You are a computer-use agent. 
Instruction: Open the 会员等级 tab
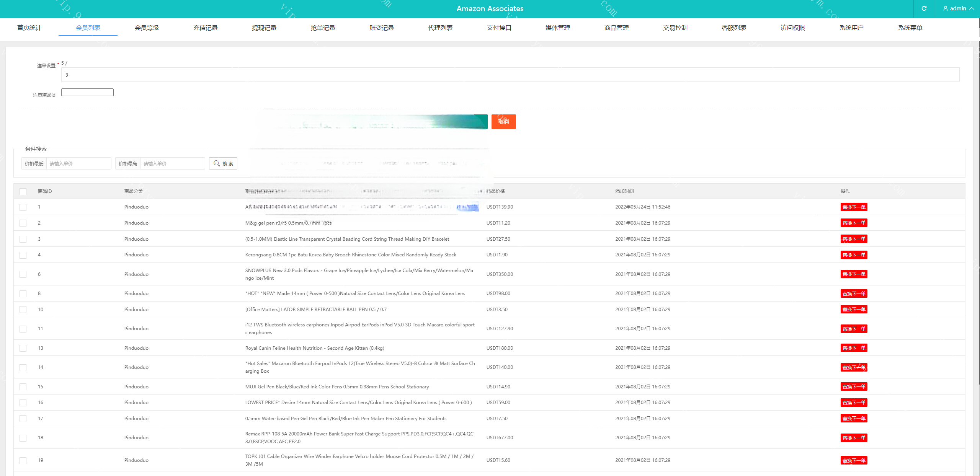147,28
